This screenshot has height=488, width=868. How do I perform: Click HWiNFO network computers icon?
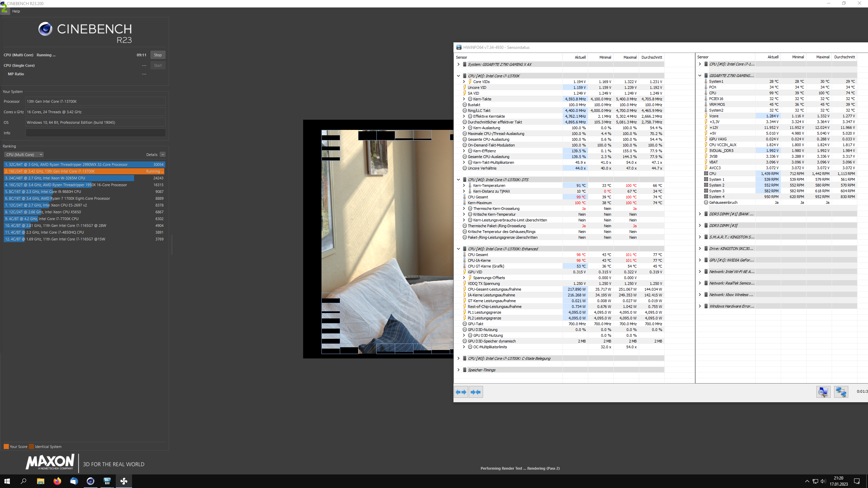click(841, 392)
